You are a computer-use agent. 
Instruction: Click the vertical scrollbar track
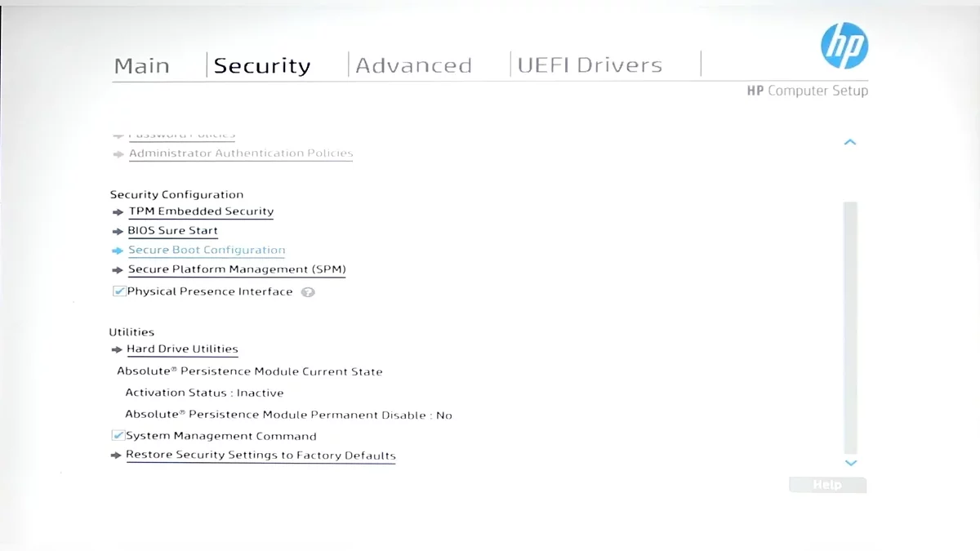tap(850, 327)
